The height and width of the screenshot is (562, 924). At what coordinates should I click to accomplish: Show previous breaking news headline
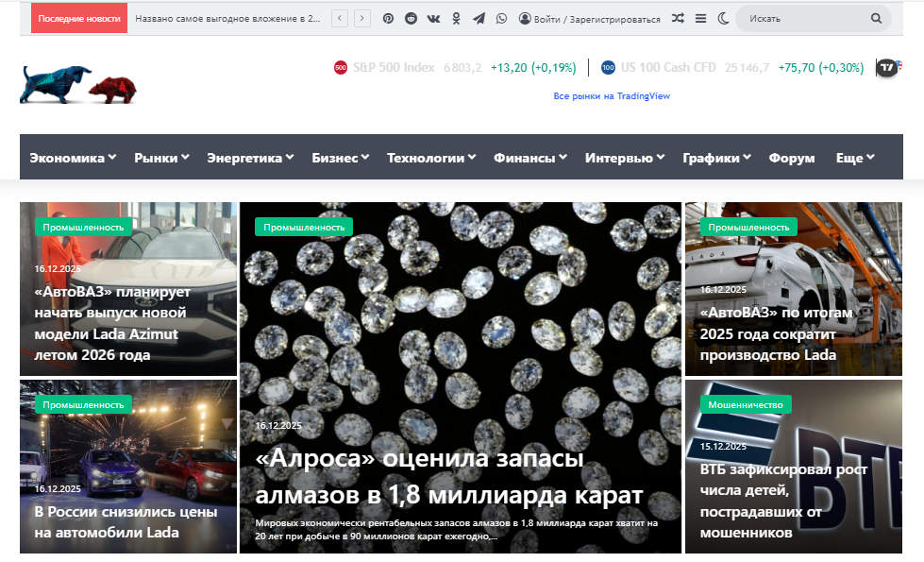click(340, 19)
